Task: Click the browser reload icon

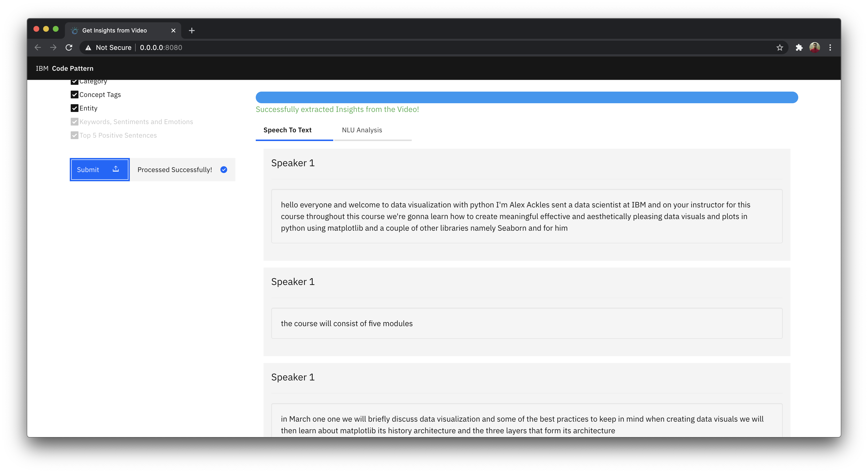Action: pyautogui.click(x=69, y=47)
